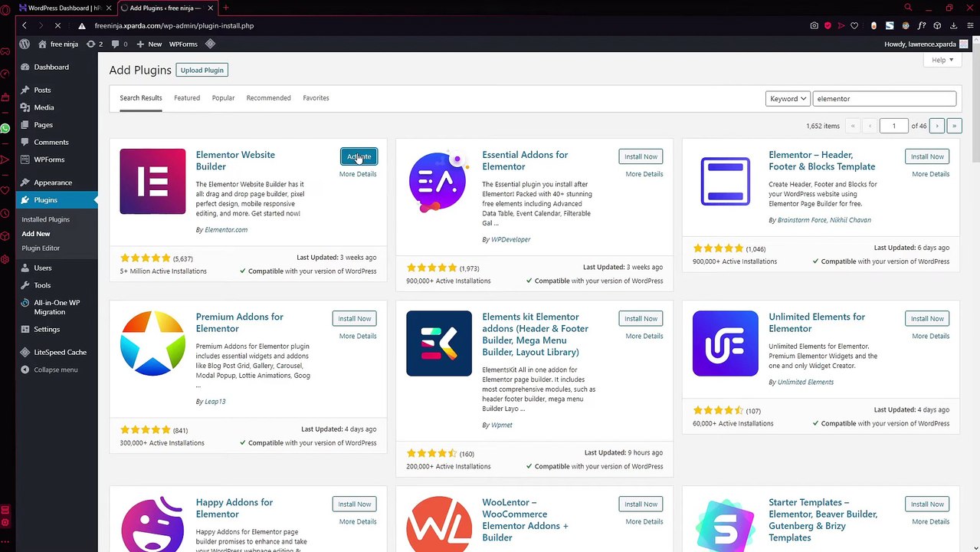This screenshot has width=980, height=552.
Task: Open the New content menu
Action: pyautogui.click(x=149, y=44)
